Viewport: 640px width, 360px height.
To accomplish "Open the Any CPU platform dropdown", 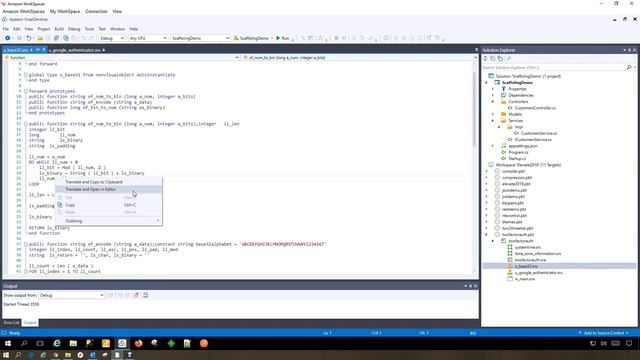I will tap(148, 38).
